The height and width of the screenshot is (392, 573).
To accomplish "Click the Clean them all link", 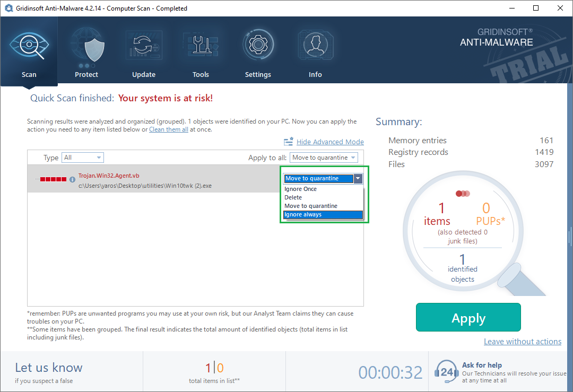I will pos(169,129).
